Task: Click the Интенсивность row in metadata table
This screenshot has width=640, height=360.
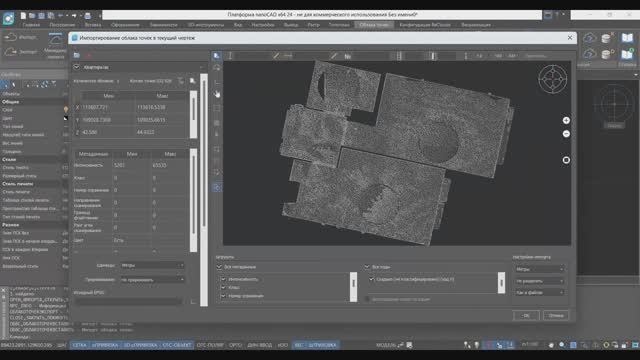Action: point(131,165)
